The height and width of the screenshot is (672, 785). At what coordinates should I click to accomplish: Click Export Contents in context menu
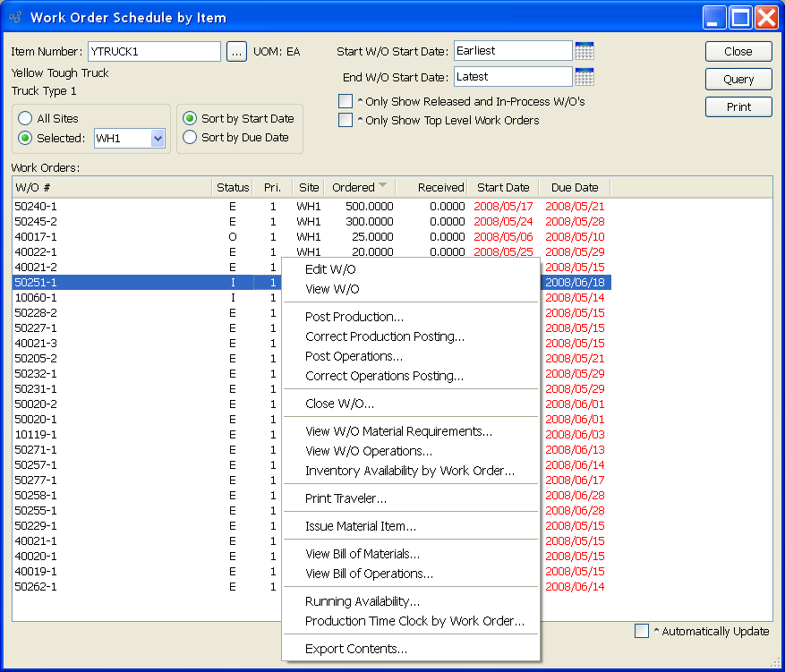coord(355,649)
